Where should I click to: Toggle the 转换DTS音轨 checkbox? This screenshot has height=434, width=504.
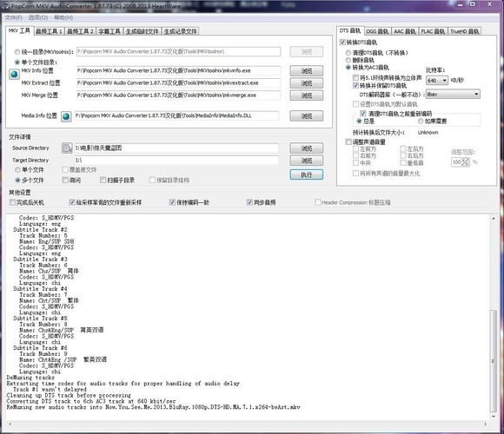(x=342, y=42)
